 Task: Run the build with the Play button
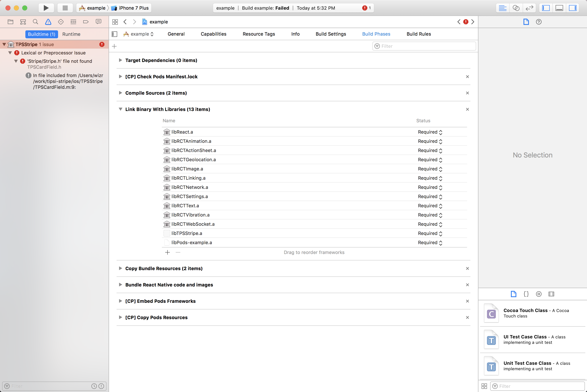pyautogui.click(x=46, y=8)
